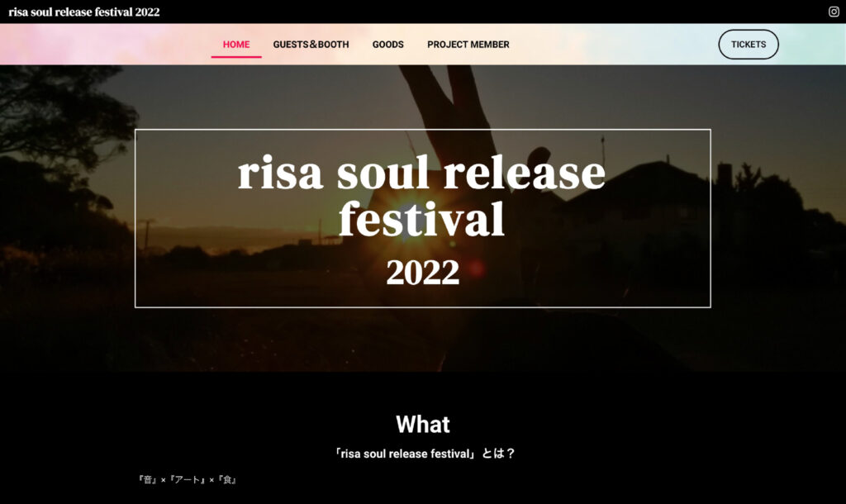Click the red underline beneath HOME
The width and height of the screenshot is (846, 504).
click(236, 56)
